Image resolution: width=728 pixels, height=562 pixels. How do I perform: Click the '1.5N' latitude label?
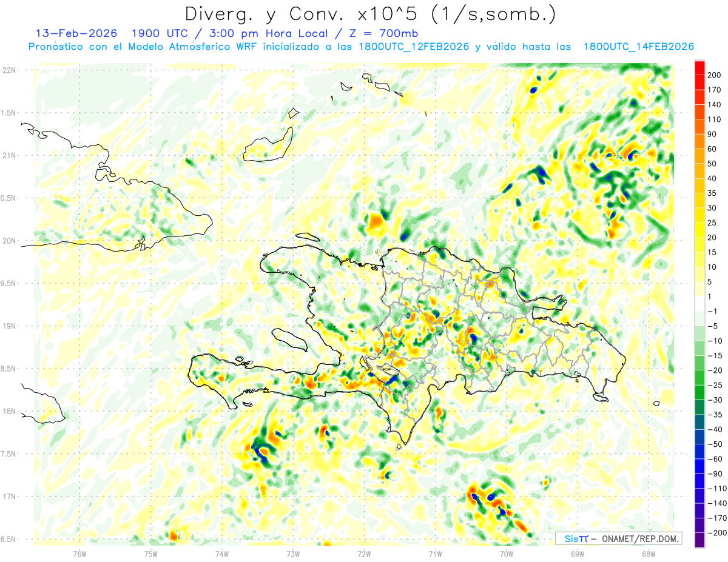9,113
